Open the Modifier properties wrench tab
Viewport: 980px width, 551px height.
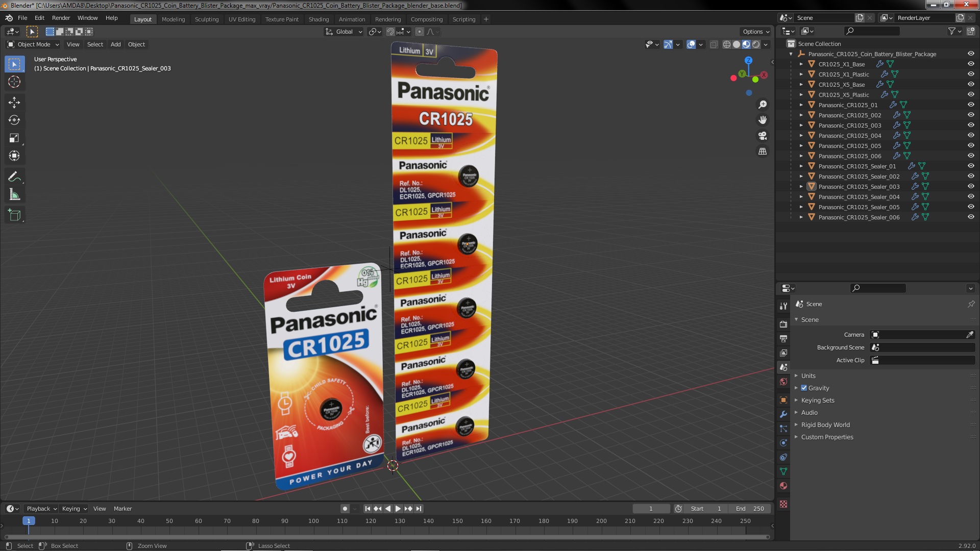point(783,414)
